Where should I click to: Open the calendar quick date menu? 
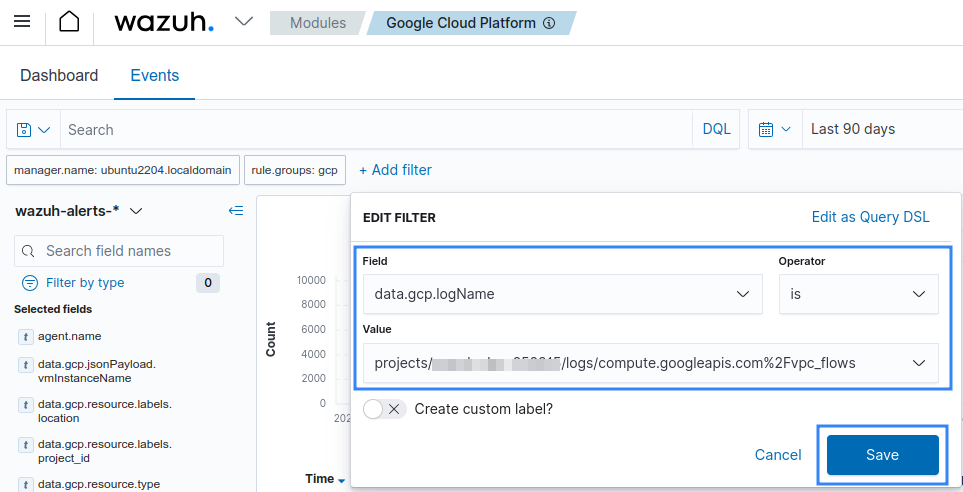774,130
